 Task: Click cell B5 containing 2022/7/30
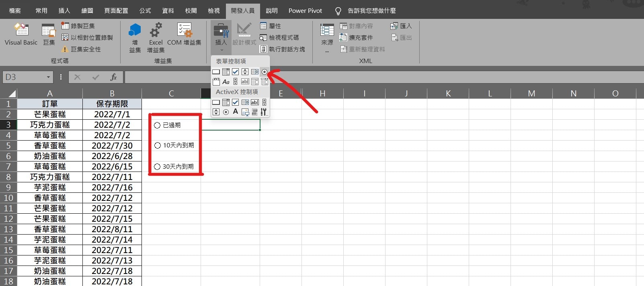pos(112,146)
